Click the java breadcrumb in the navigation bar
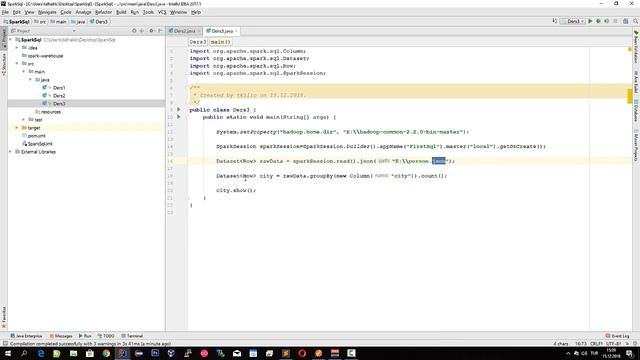The image size is (640, 360). pos(78,22)
